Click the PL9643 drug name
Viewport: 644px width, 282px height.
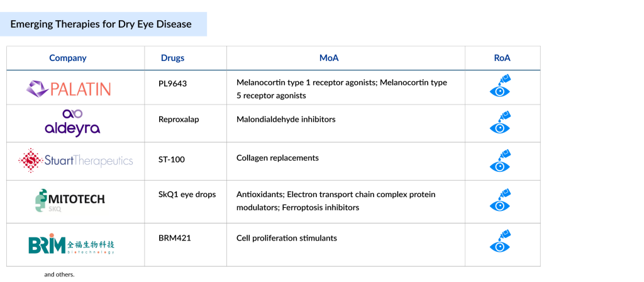tap(173, 82)
